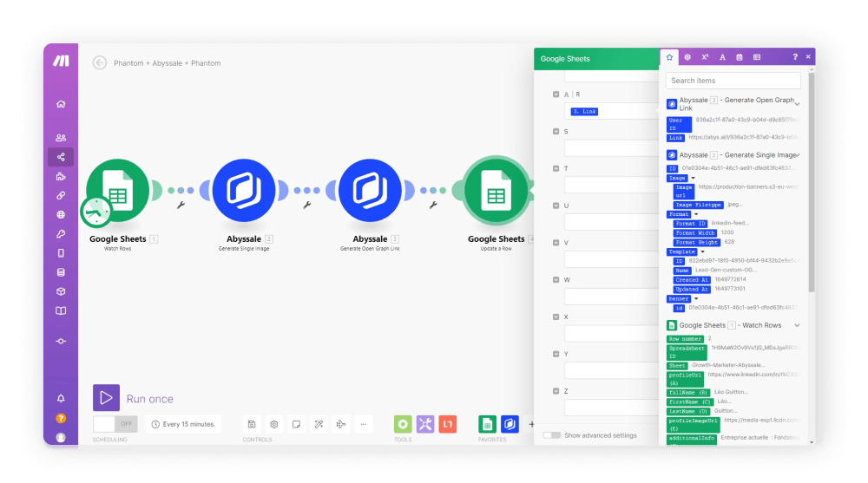This screenshot has height=483, width=868.
Task: Open the orange Help icon in sidebar
Action: (61, 418)
